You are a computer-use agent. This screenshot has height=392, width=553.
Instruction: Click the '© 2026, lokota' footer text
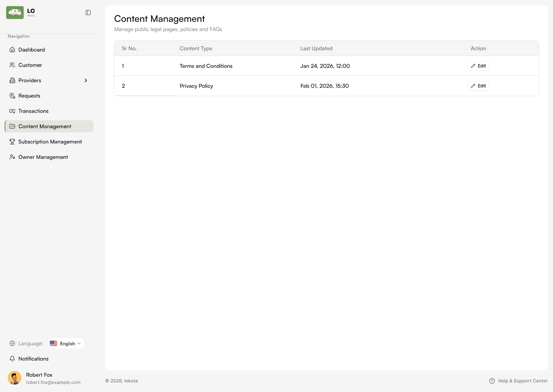coord(121,381)
